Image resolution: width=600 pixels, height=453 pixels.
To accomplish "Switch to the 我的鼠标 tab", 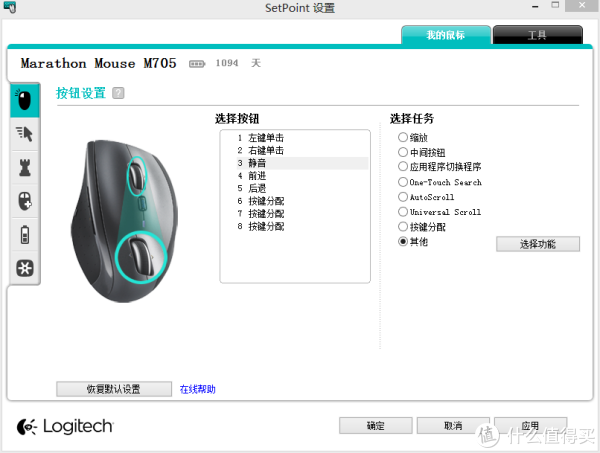I will [x=446, y=35].
